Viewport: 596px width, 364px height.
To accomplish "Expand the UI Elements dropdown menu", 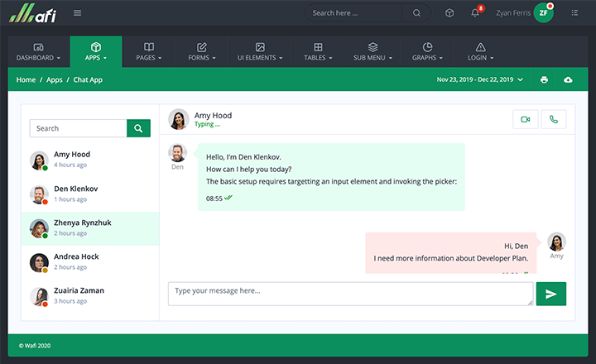I will coord(260,51).
